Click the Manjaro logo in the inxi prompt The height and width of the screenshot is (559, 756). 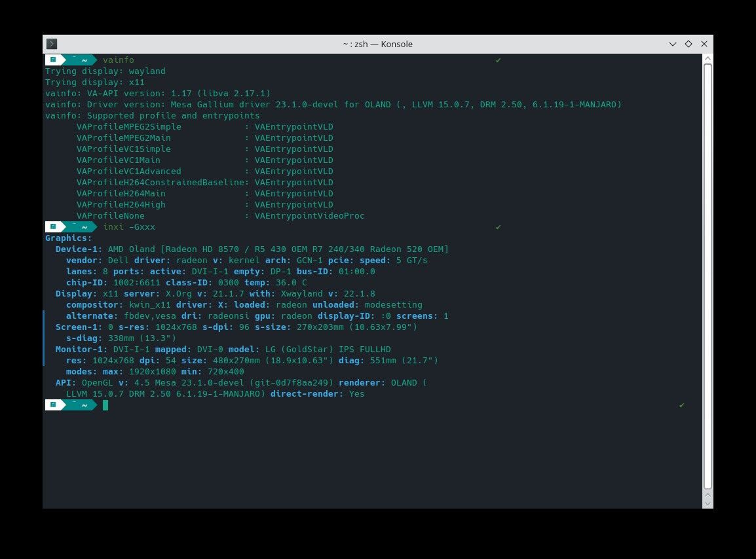[53, 226]
